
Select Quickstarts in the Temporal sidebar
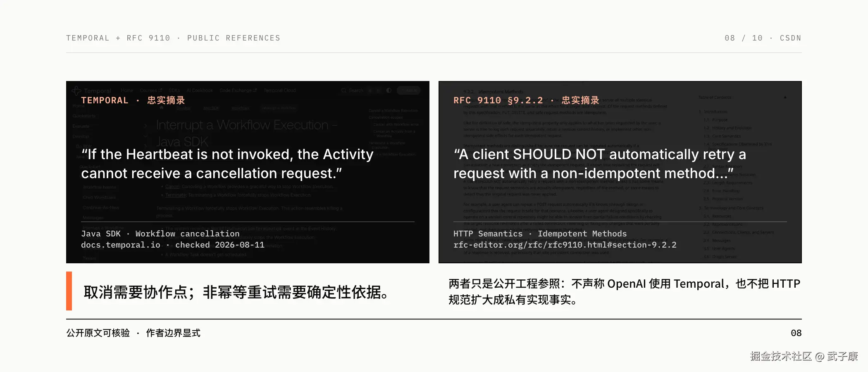84,116
